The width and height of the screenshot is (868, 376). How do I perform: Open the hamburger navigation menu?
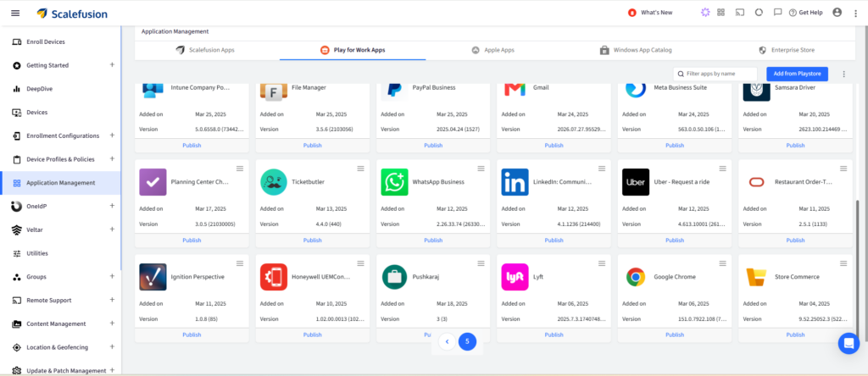(15, 13)
